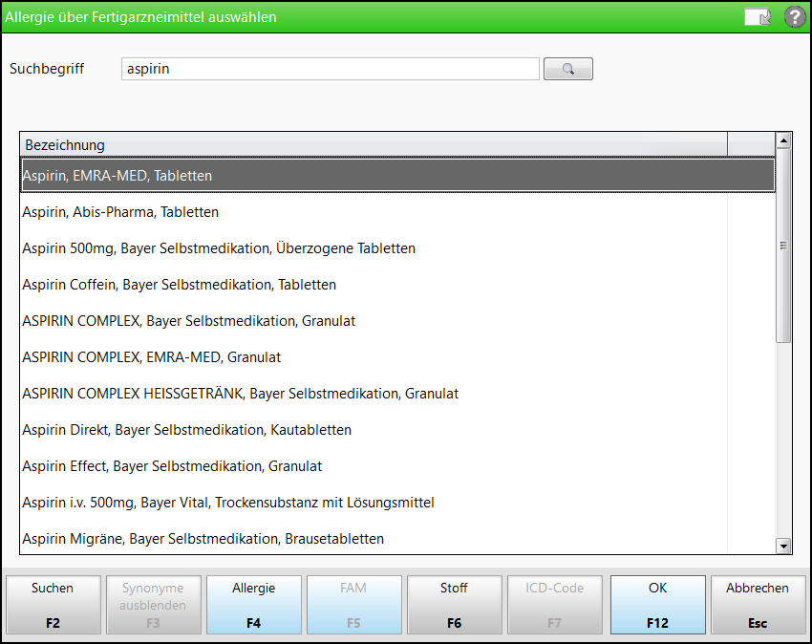This screenshot has height=644, width=812.
Task: Select Aspirin, EMRA-MED, Tabletten row
Action: click(397, 176)
